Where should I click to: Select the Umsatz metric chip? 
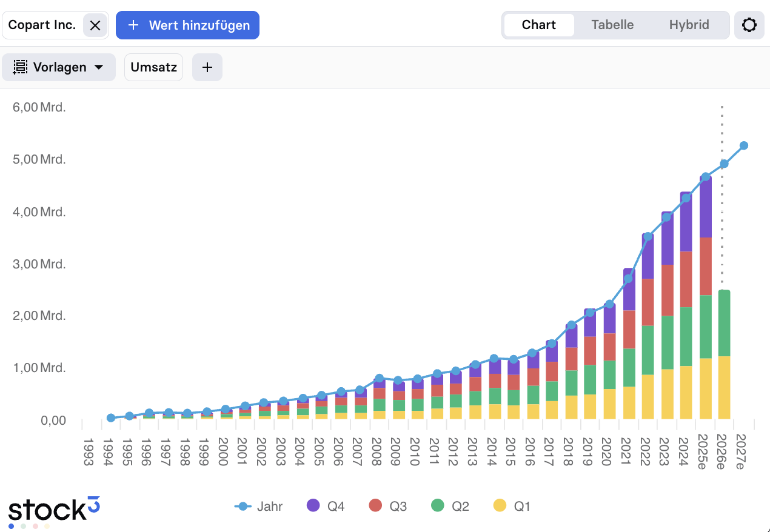pos(153,67)
